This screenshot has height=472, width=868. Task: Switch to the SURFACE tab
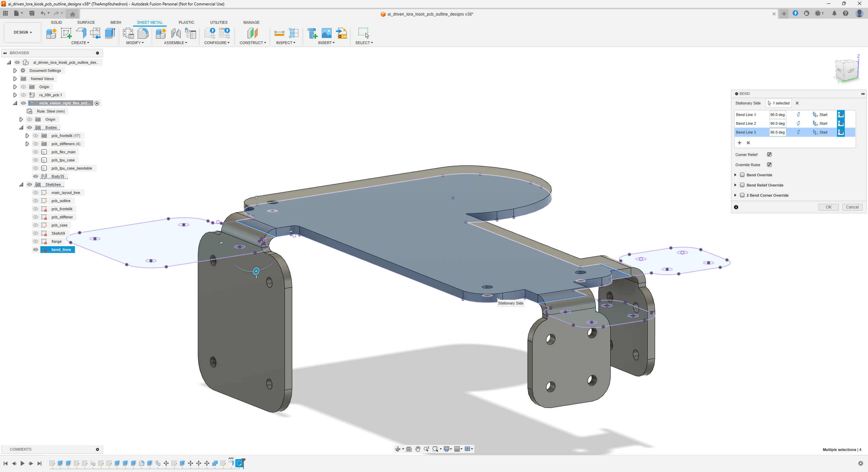coord(86,22)
